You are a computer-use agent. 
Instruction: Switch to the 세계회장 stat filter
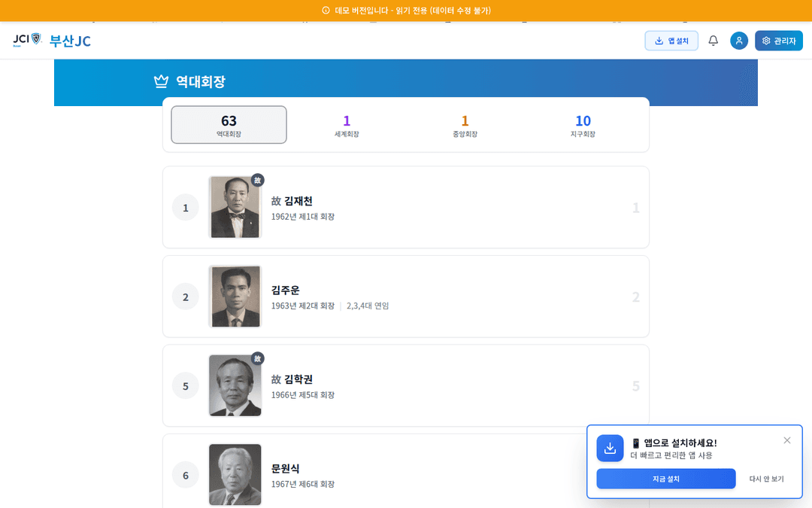(x=346, y=125)
